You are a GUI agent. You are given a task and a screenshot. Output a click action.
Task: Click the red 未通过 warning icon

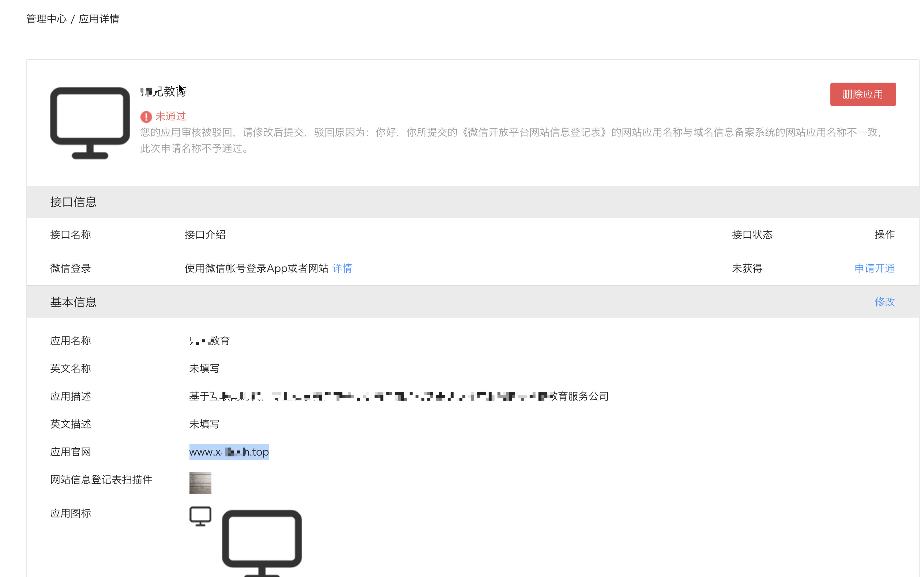pos(146,117)
